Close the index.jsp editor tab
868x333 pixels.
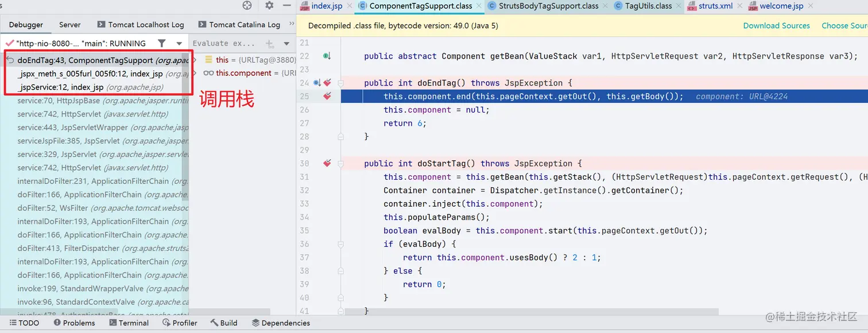[350, 6]
